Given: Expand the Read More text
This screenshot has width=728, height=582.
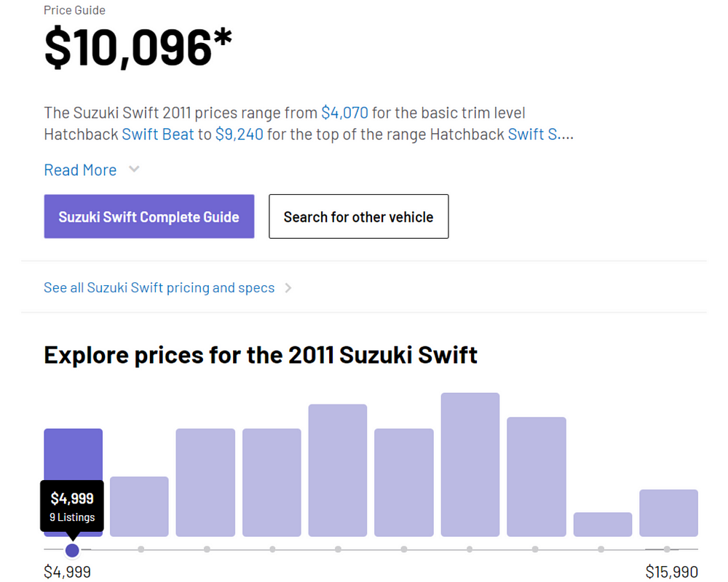Looking at the screenshot, I should coord(80,170).
